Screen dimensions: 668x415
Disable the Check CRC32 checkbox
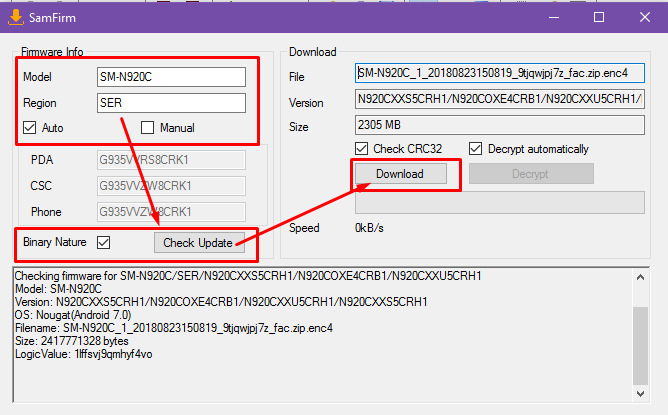363,149
